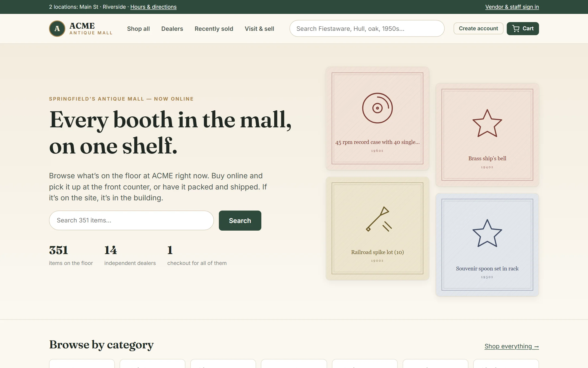Open the Recently sold page
This screenshot has width=588, height=368.
point(214,29)
